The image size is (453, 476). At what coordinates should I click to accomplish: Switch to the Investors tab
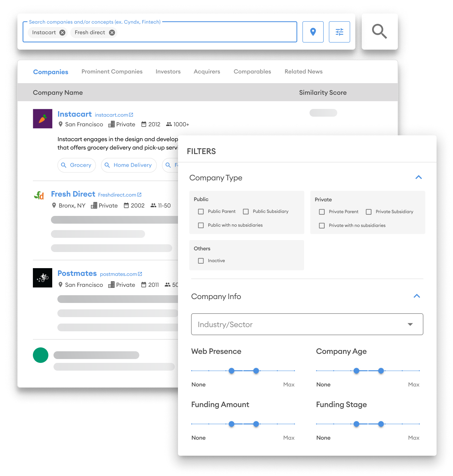click(168, 72)
